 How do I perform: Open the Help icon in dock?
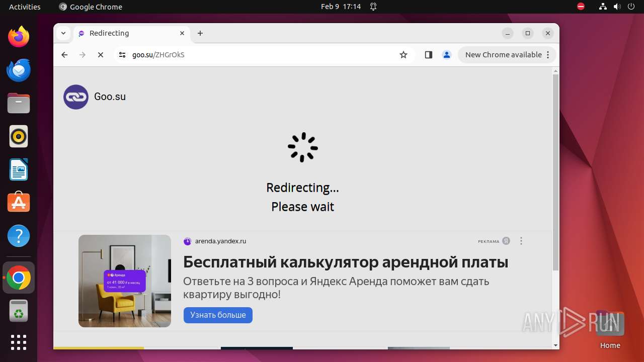click(19, 236)
